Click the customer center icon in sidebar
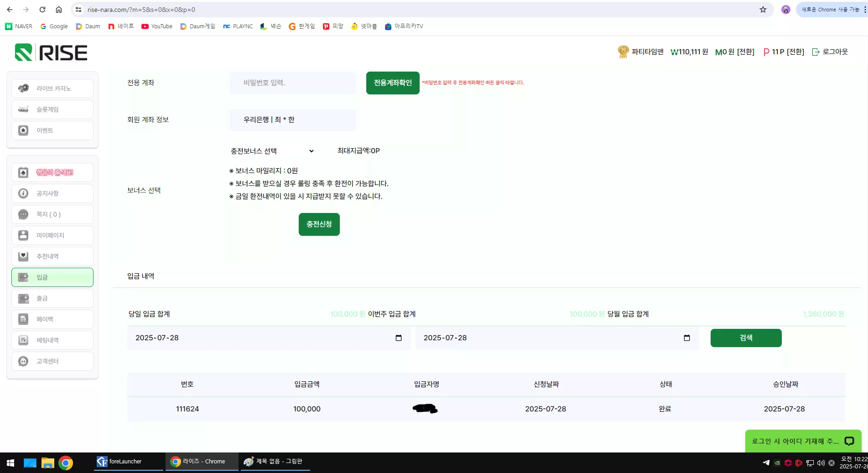 pyautogui.click(x=23, y=361)
